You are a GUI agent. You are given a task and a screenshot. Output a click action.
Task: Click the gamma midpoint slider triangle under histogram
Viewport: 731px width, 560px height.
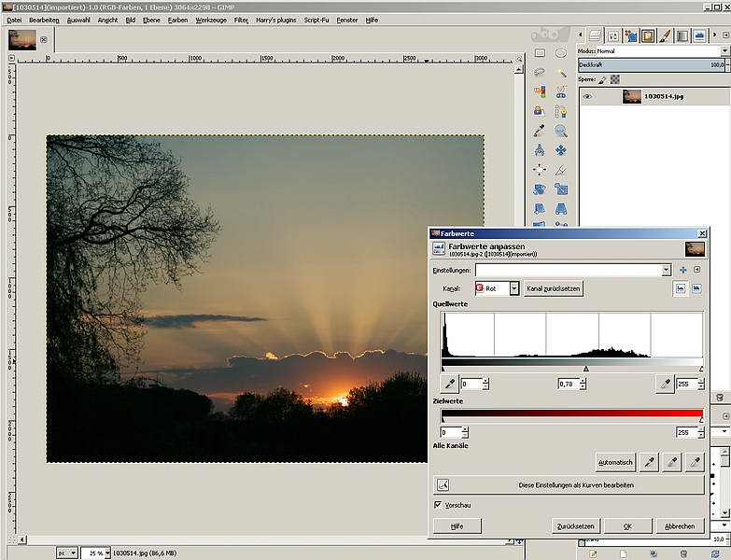(585, 369)
